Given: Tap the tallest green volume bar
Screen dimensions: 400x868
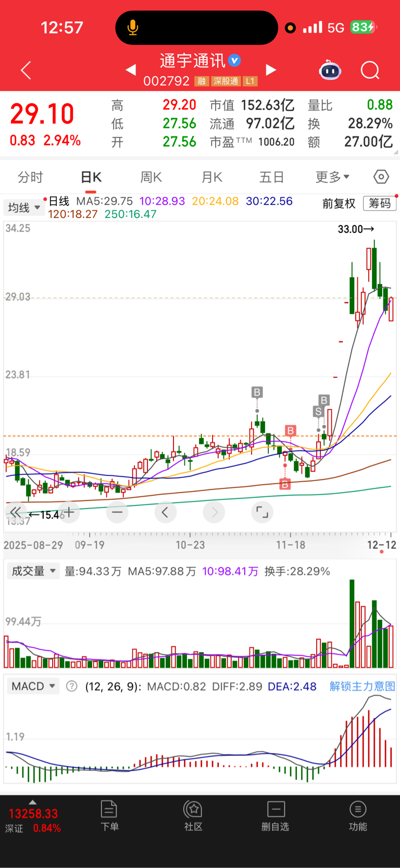Looking at the screenshot, I should pyautogui.click(x=352, y=624).
